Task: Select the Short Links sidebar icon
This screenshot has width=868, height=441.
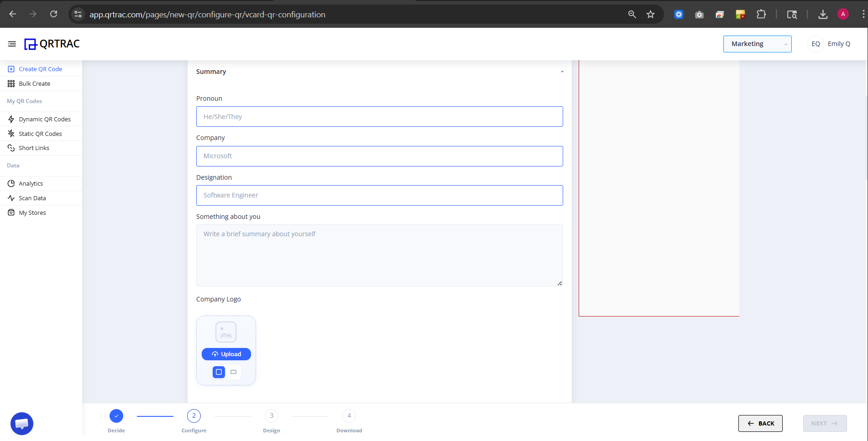Action: tap(10, 148)
